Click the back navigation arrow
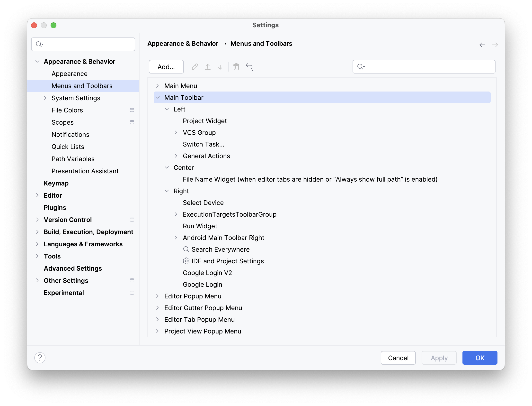 pos(482,45)
